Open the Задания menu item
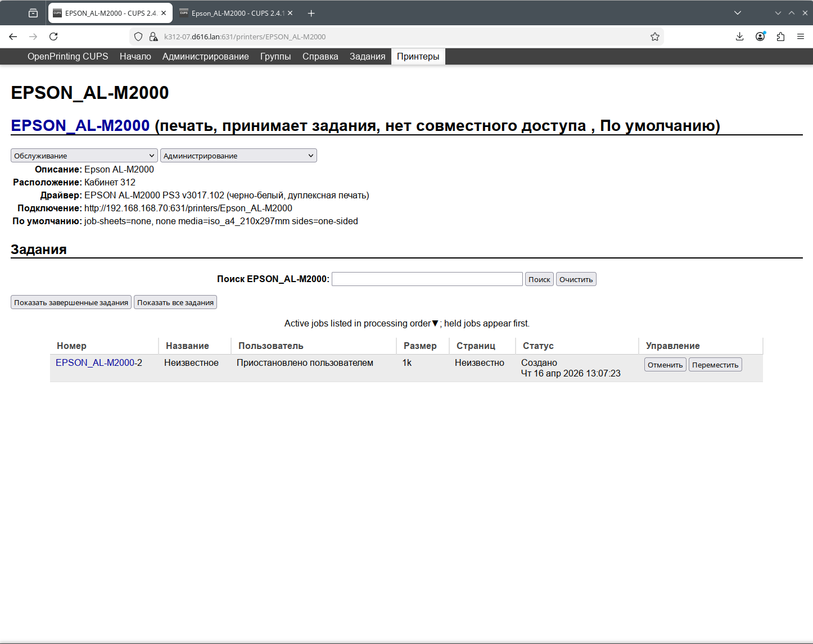813x644 pixels. point(367,56)
